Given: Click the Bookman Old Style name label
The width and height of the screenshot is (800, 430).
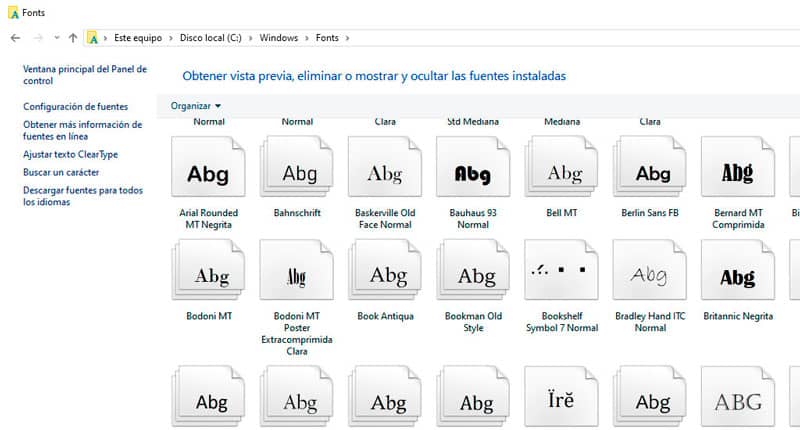Looking at the screenshot, I should (x=473, y=322).
